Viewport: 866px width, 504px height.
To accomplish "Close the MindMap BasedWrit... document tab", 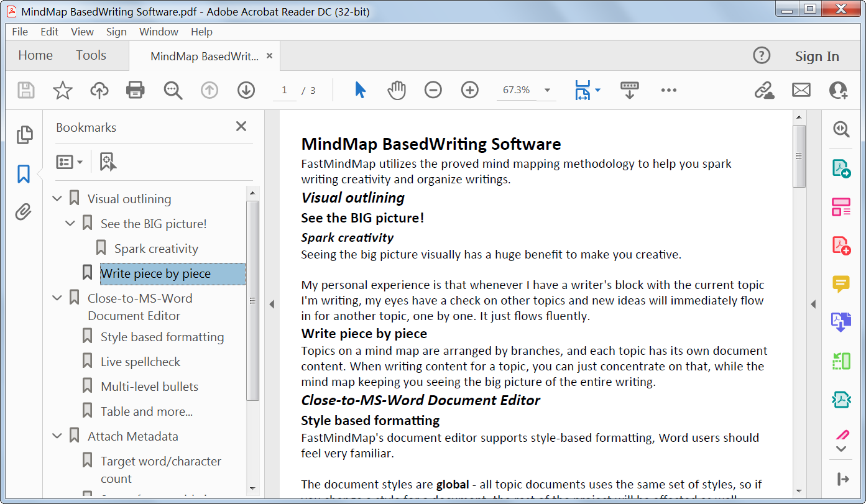I will point(269,56).
